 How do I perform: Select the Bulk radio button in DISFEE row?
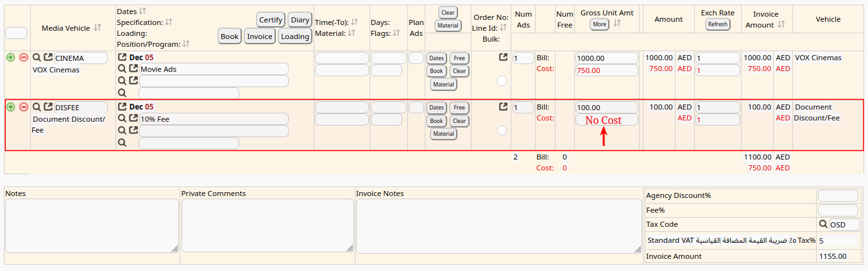502,130
